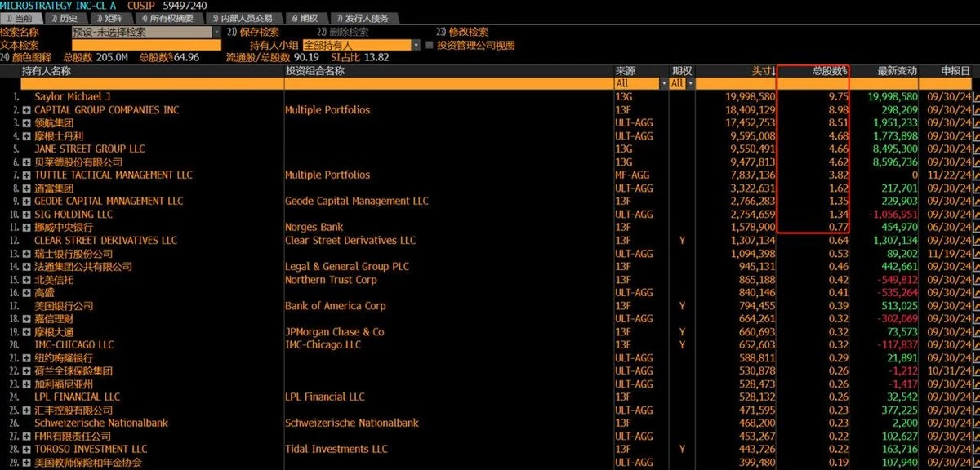Screen dimensions: 980x470
Task: Switch to the 内部人员交易 tab
Action: (242, 18)
